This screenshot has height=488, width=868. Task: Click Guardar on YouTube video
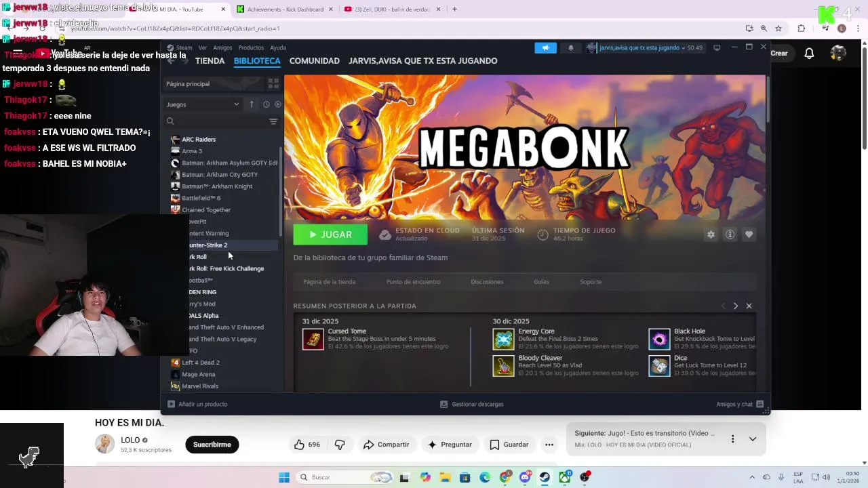click(x=509, y=445)
